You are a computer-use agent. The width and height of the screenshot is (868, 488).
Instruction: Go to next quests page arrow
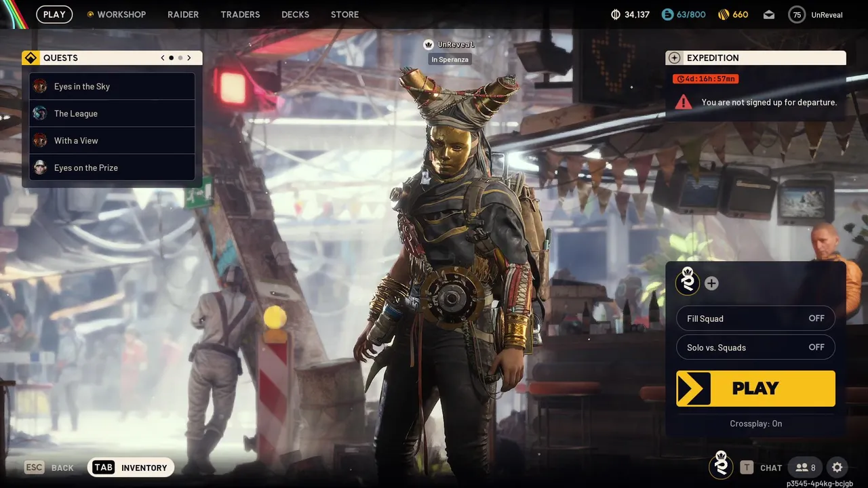click(189, 58)
